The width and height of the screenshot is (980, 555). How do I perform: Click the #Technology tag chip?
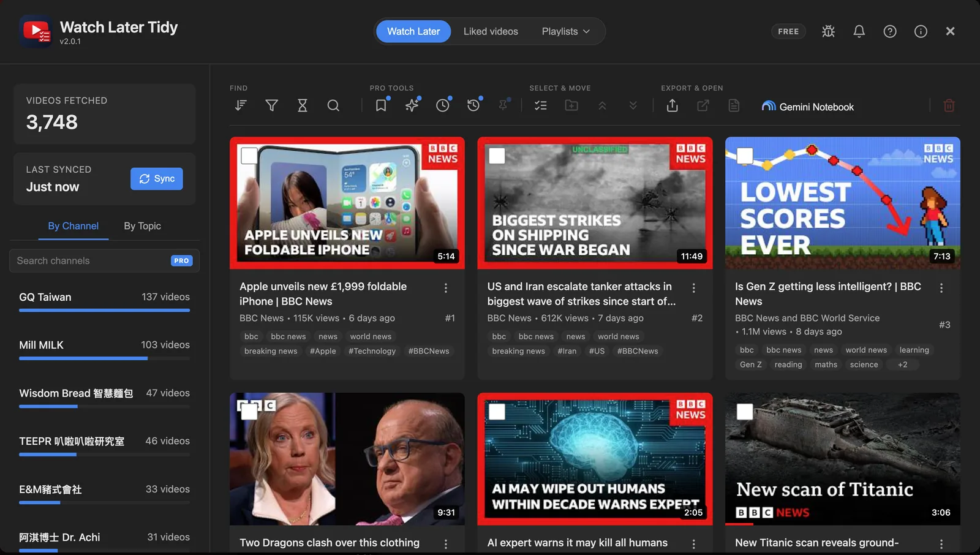coord(372,351)
